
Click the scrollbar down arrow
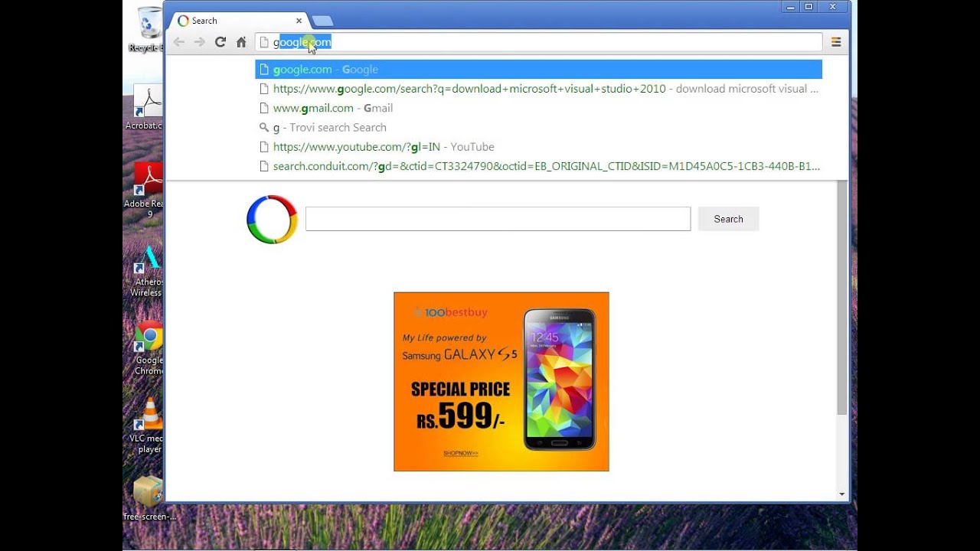(842, 494)
